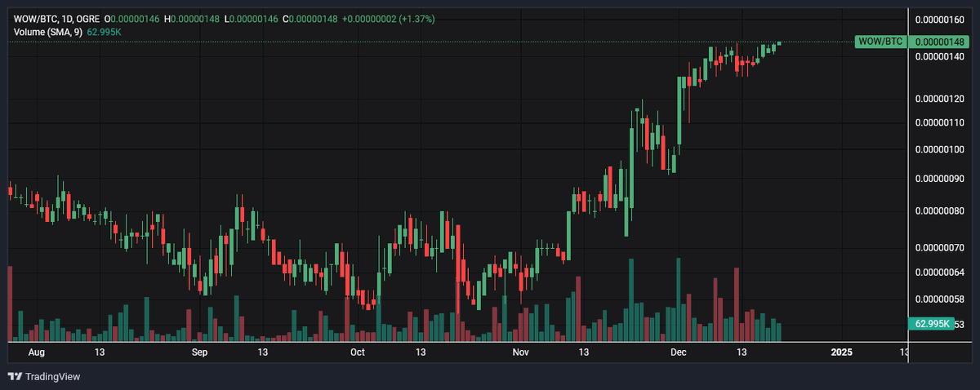This screenshot has width=980, height=390.
Task: Click the 0.00000080 price axis label
Action: 939,211
